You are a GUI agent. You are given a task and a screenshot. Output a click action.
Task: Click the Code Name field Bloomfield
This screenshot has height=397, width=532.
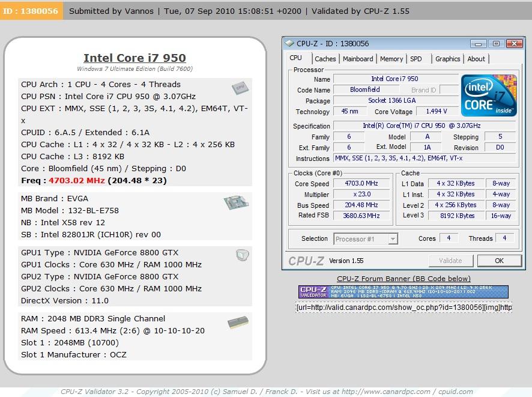click(366, 89)
